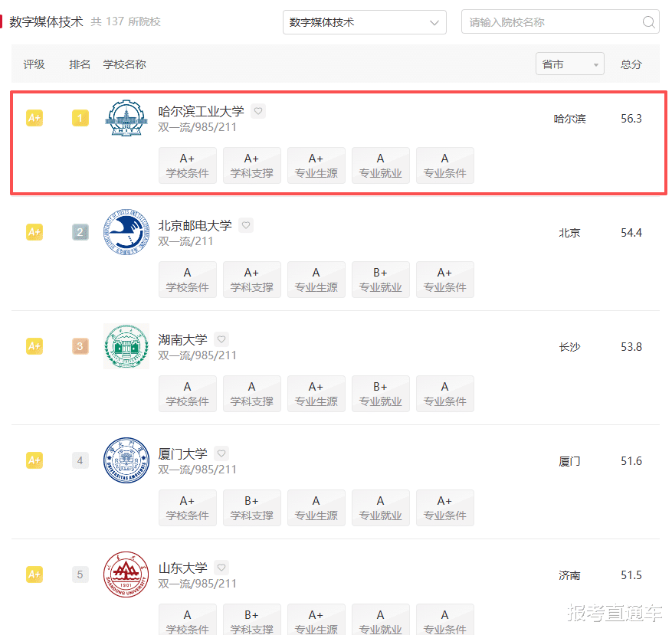This screenshot has width=672, height=635.
Task: Click the 共 137 所院校 count
Action: pos(126,21)
